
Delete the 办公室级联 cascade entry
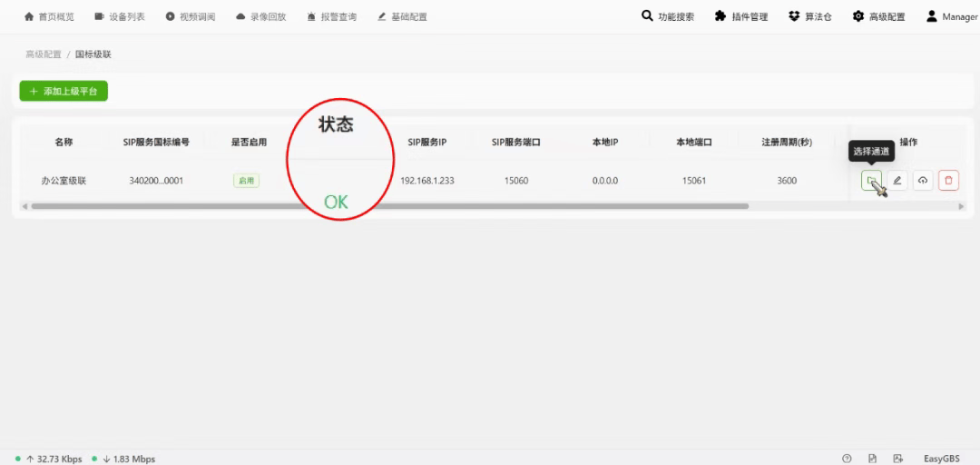pos(948,181)
